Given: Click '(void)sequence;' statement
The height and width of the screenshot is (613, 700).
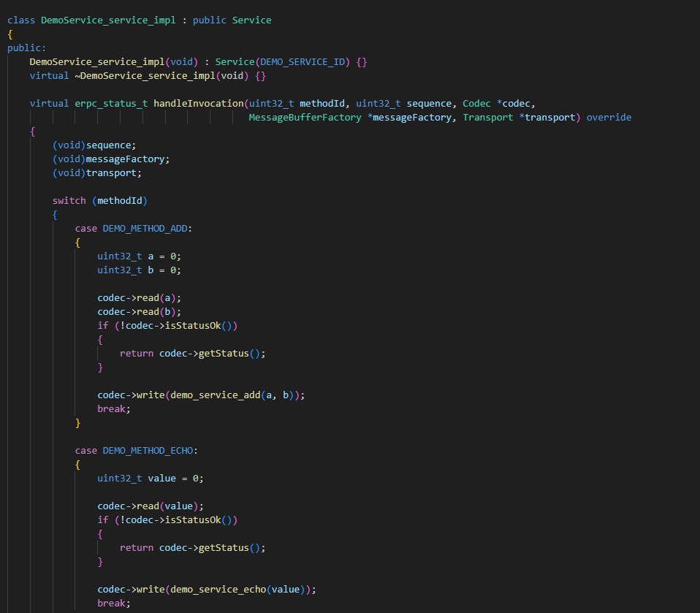Looking at the screenshot, I should coord(94,145).
